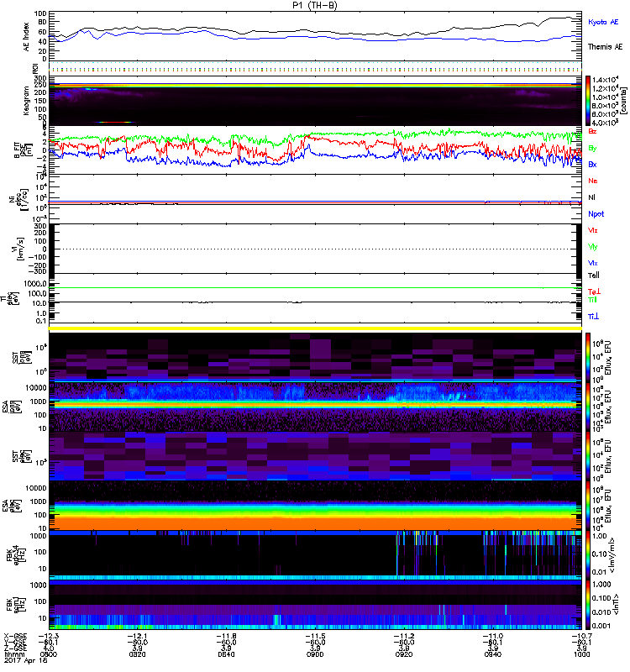Viewport: 630px width, 672px height.
Task: Click the X-GSE value -11.5
Action: click(x=315, y=636)
